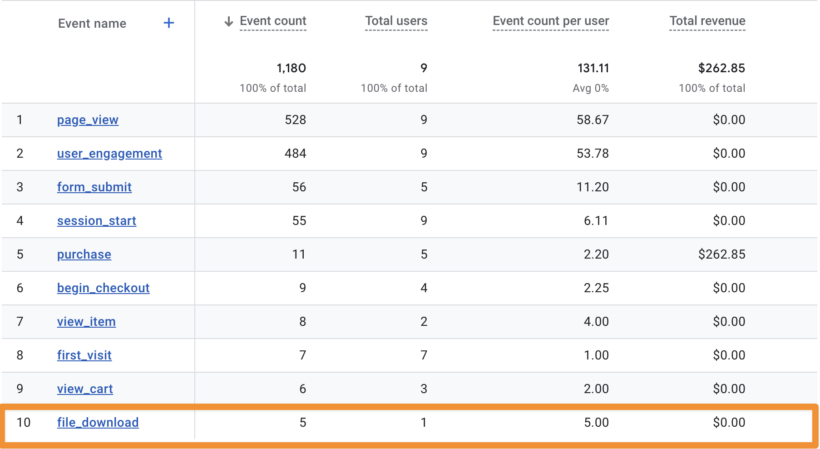Open the begin_checkout event link
This screenshot has width=820, height=449.
click(x=103, y=288)
